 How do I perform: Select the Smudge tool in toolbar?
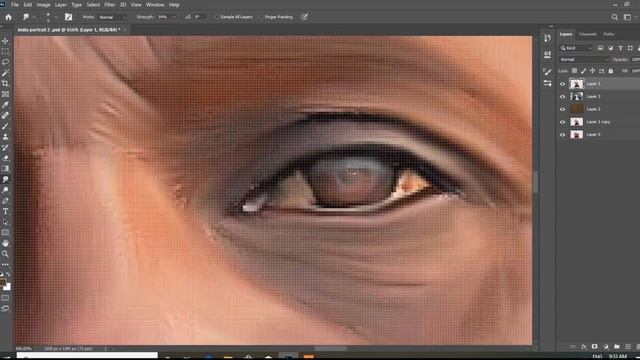coord(5,180)
